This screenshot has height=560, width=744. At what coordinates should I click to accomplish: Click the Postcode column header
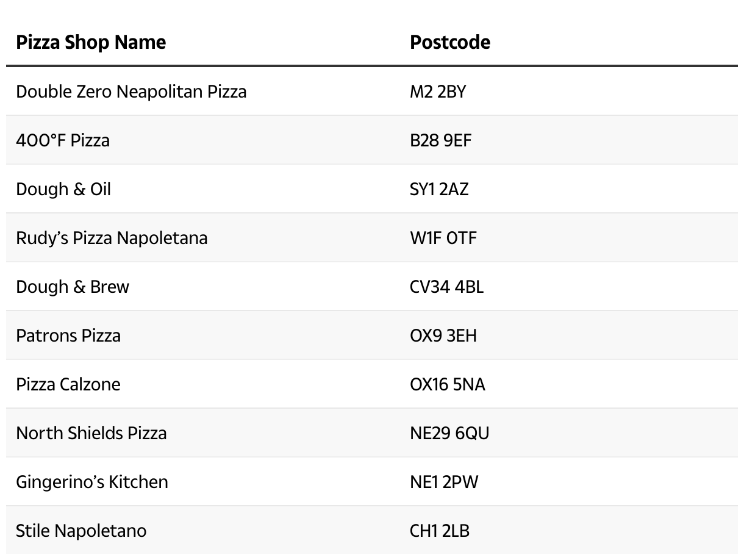[x=449, y=42]
